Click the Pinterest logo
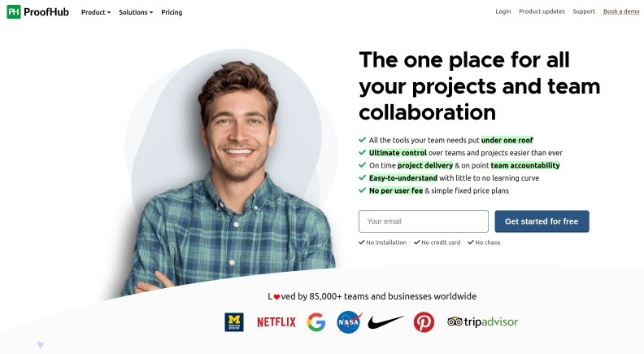 (x=424, y=322)
